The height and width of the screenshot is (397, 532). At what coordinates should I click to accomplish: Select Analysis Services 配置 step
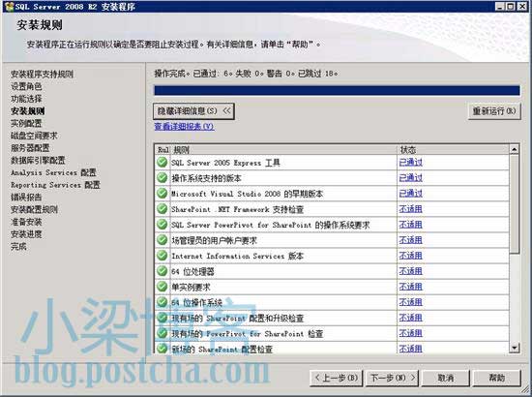pyautogui.click(x=53, y=172)
